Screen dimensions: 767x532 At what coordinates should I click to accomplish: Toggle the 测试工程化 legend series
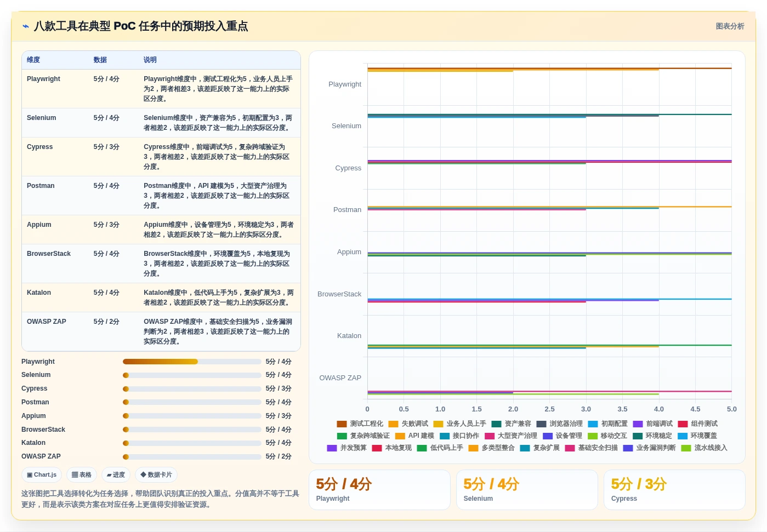tap(360, 424)
